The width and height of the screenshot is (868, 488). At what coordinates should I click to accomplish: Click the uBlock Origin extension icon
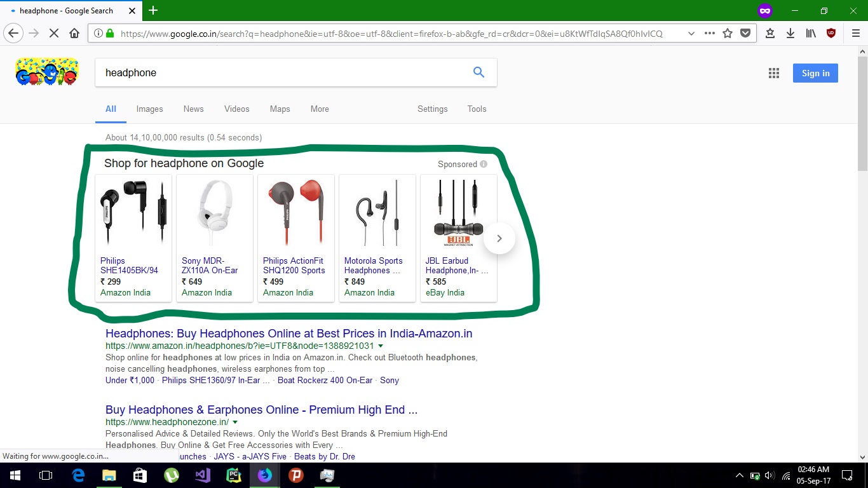click(x=831, y=33)
